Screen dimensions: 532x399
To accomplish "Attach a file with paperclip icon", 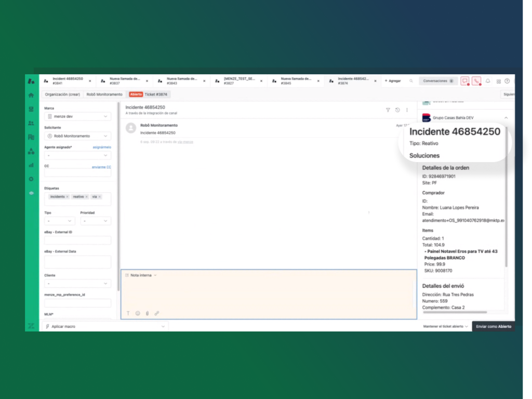I will (147, 313).
